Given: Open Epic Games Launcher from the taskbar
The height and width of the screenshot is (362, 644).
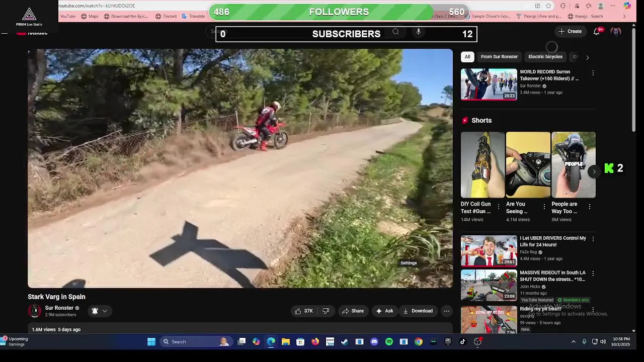Looking at the screenshot, I should [x=448, y=341].
